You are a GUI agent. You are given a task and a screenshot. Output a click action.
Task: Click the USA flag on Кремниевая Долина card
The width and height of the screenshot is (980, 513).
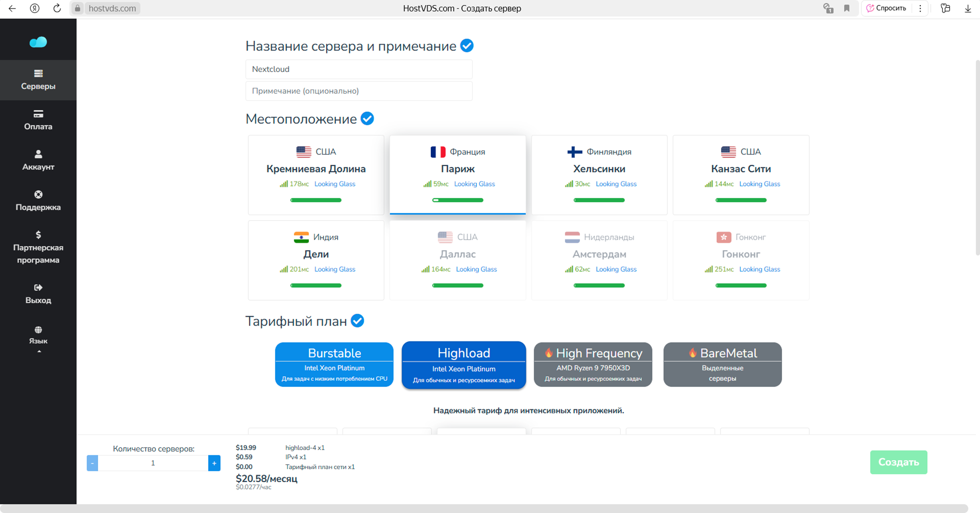[304, 152]
